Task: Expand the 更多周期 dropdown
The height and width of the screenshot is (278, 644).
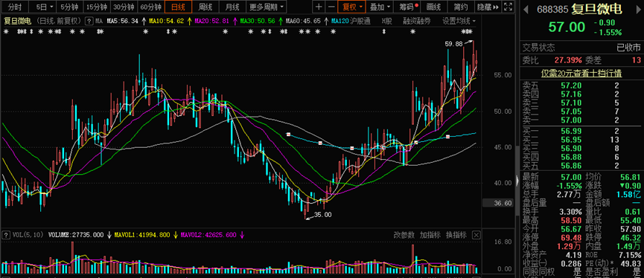Action: click(267, 7)
